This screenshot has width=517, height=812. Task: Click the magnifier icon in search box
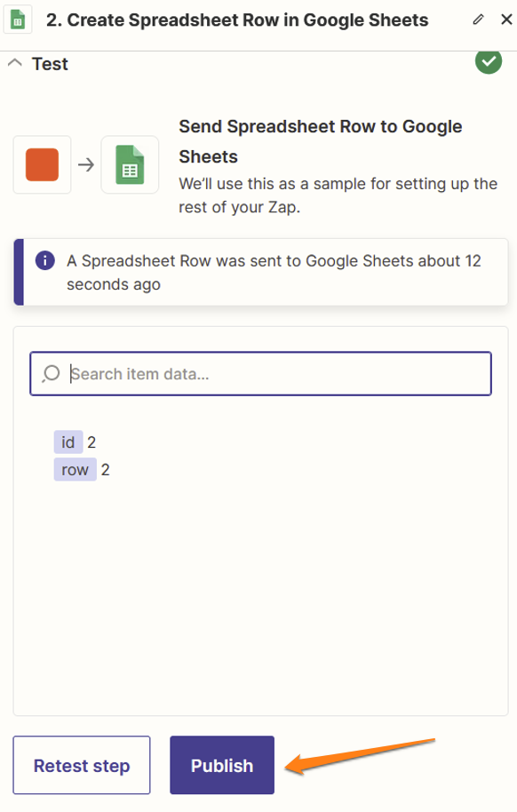click(x=51, y=373)
